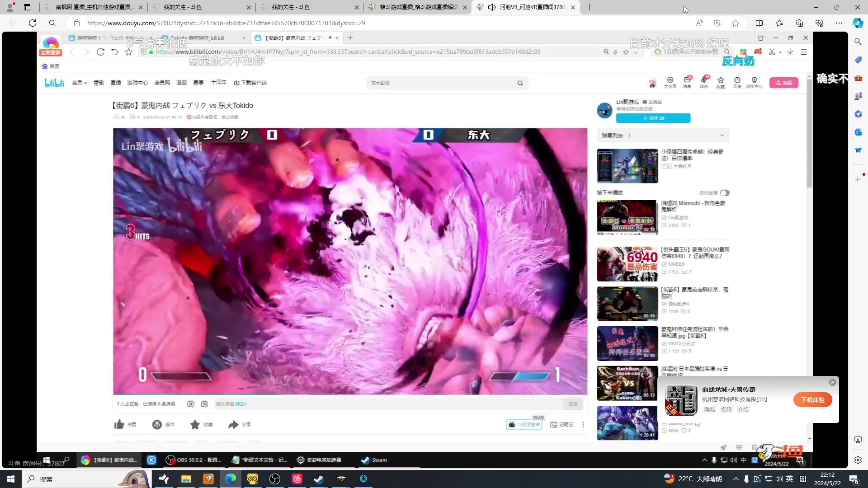Switch to the 格斗游戏直播 Edge tab

pos(418,7)
